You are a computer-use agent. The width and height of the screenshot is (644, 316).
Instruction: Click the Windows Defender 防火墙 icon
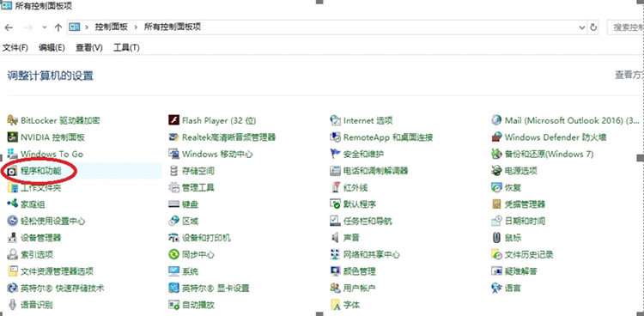click(497, 137)
